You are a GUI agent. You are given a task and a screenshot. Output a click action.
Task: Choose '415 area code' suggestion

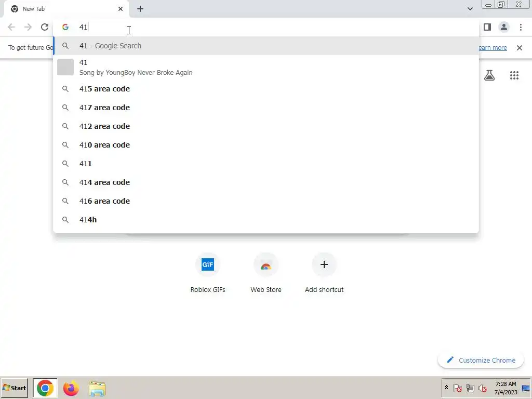coord(266,89)
